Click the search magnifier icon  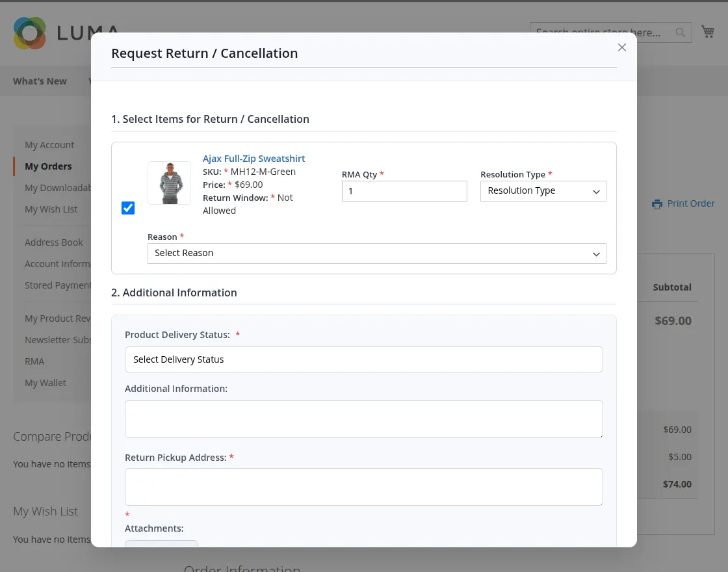pos(680,32)
